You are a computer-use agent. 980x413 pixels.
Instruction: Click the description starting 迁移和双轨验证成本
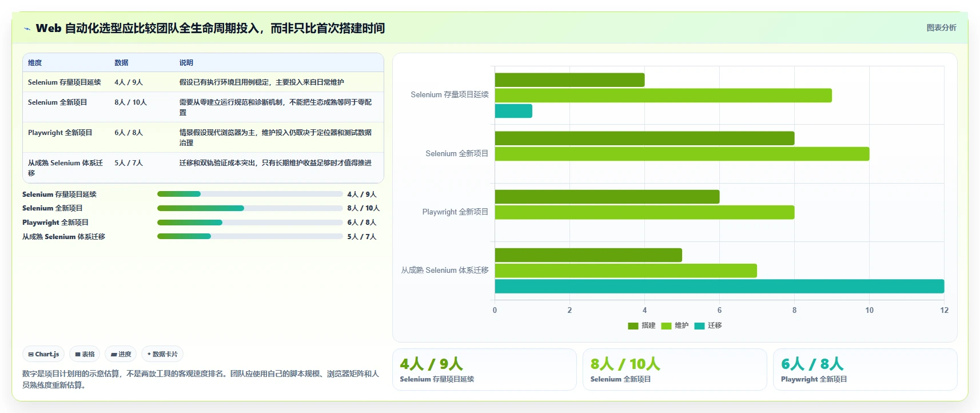click(276, 163)
